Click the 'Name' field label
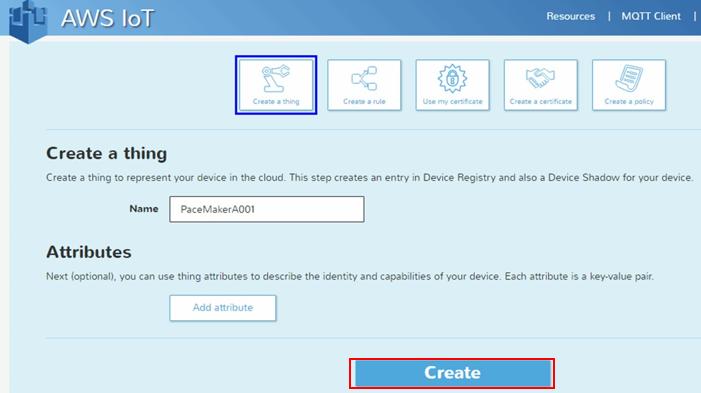 [x=144, y=209]
